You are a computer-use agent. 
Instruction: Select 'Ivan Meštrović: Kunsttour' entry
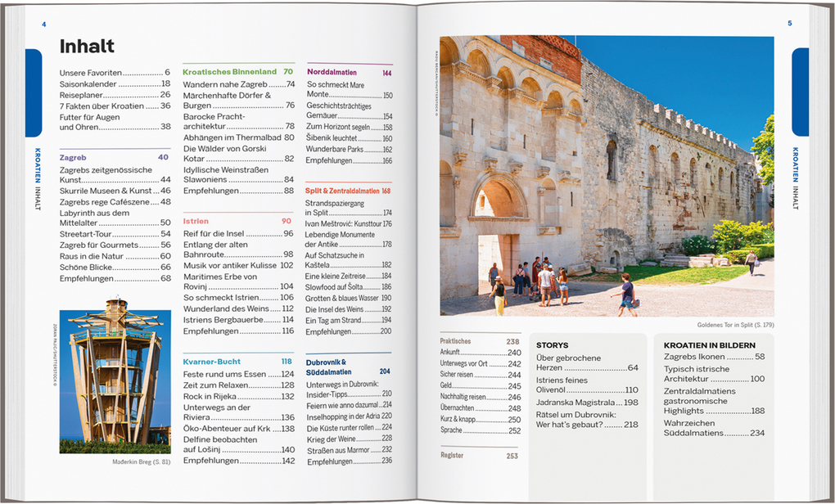click(348, 224)
